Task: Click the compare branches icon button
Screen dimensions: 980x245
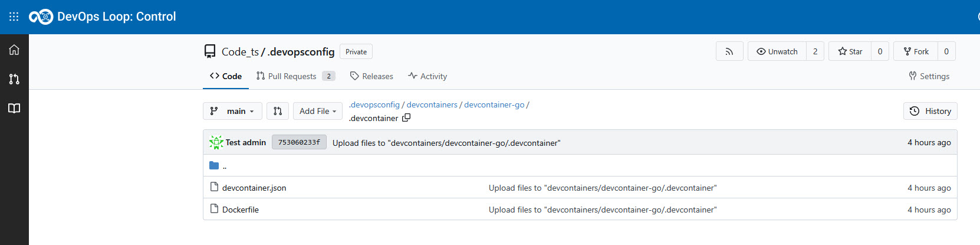Action: tap(278, 111)
